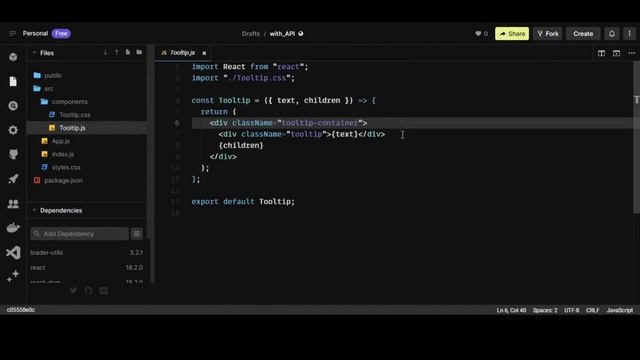Click the loader-utils dependency row

pyautogui.click(x=87, y=253)
